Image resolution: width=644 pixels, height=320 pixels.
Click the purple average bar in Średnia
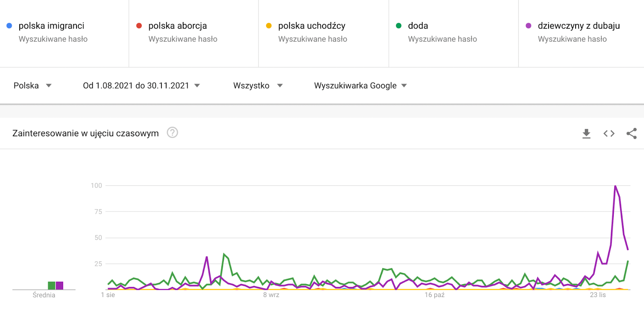click(x=60, y=285)
